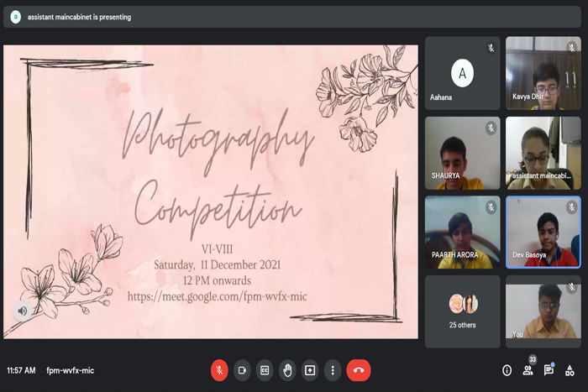Click the muted mic icon on Dev Basoya's tile
Image resolution: width=588 pixels, height=392 pixels.
coord(571,207)
